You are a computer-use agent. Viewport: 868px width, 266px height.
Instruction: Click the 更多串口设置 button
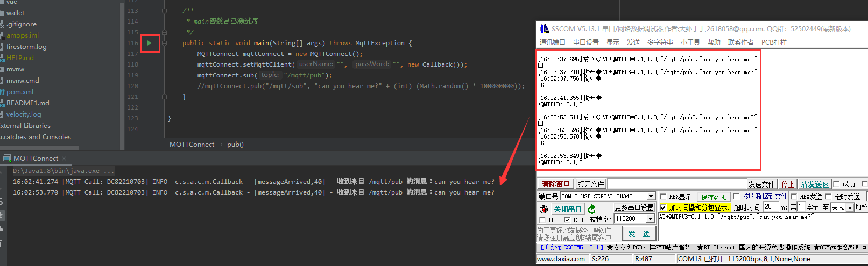[634, 207]
